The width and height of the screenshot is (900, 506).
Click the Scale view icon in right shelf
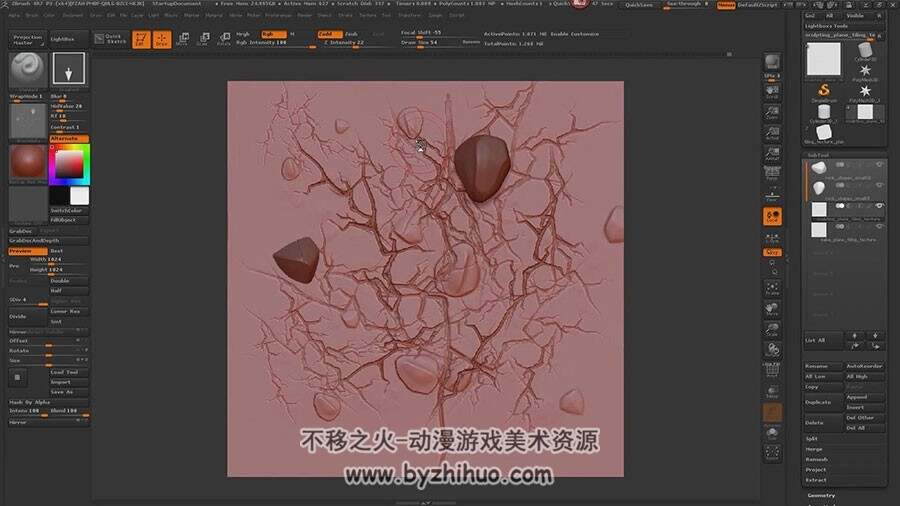772,330
